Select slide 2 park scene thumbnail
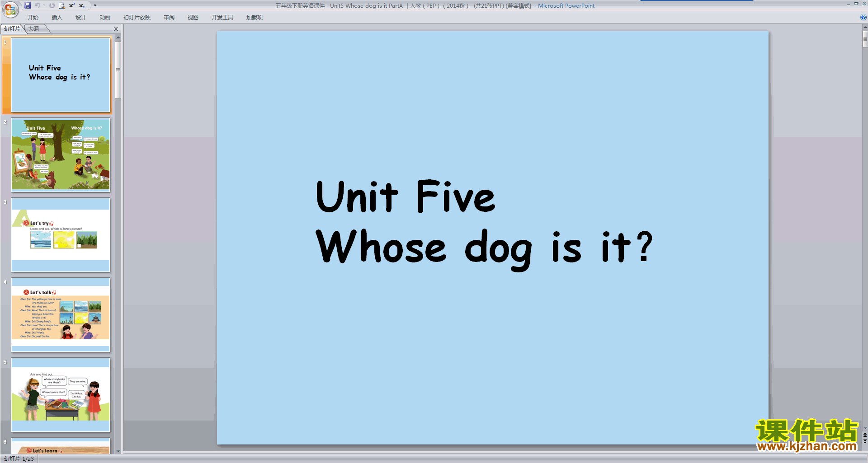Image resolution: width=868 pixels, height=463 pixels. coord(61,154)
